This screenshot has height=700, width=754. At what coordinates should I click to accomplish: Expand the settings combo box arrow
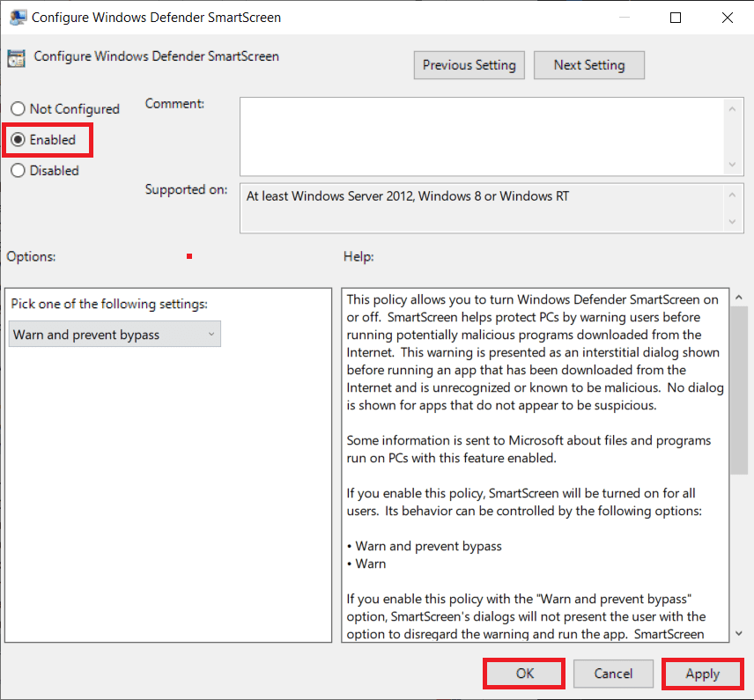click(x=211, y=334)
